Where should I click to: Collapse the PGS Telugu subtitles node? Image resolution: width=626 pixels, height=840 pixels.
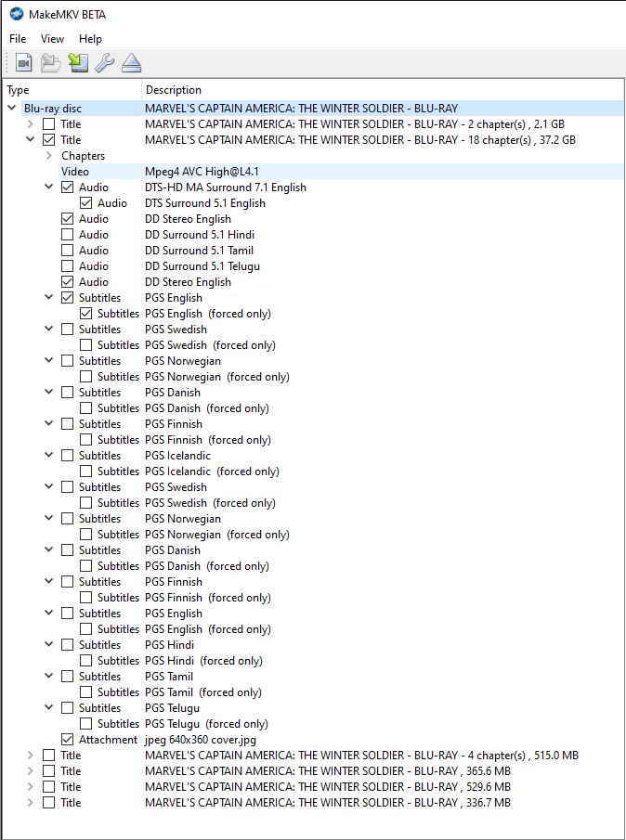[49, 707]
